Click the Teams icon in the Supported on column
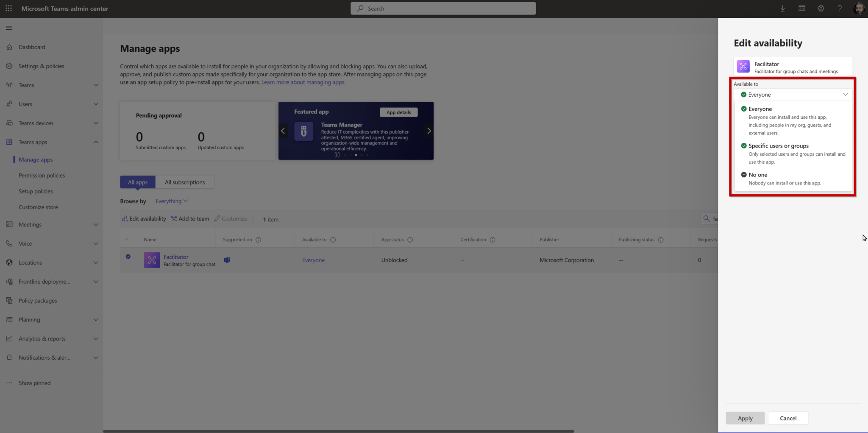Viewport: 868px width, 433px height. coord(227,260)
